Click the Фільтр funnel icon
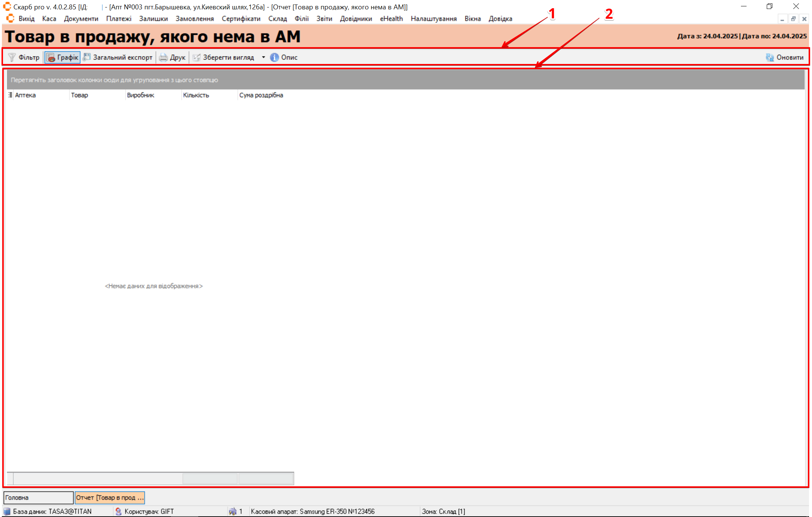This screenshot has width=812, height=517. 12,57
